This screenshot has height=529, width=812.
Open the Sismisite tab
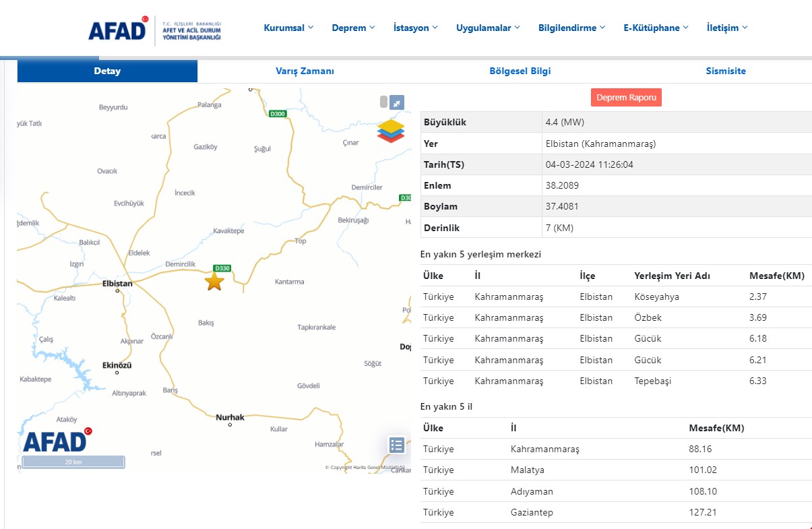click(x=726, y=71)
